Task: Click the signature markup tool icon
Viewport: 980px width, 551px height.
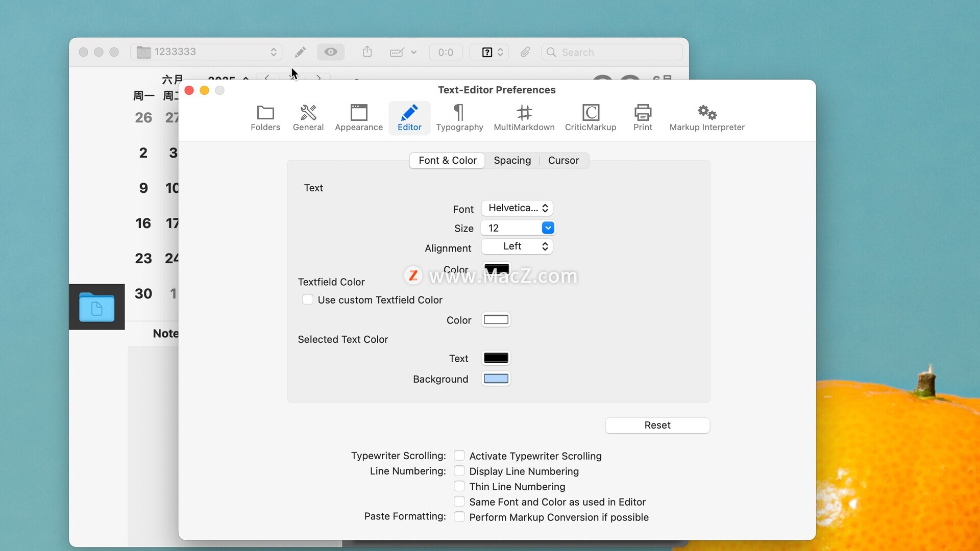Action: point(397,52)
